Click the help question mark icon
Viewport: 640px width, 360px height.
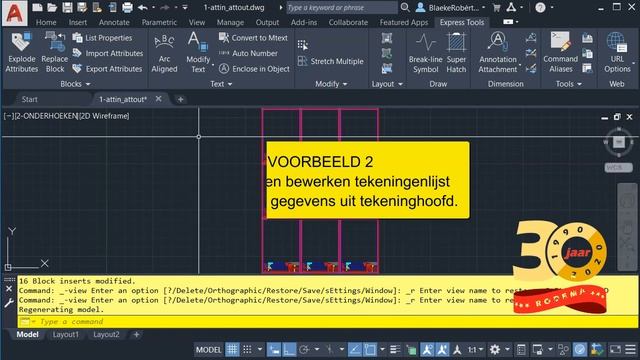[540, 7]
